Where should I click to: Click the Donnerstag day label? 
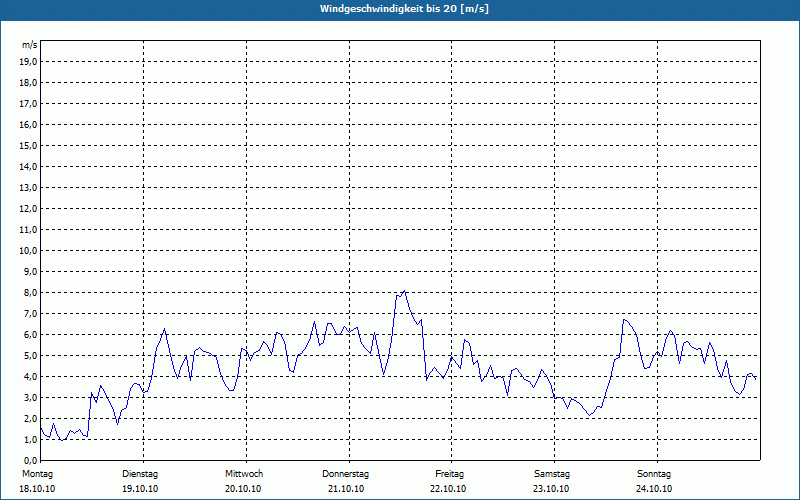coord(345,474)
